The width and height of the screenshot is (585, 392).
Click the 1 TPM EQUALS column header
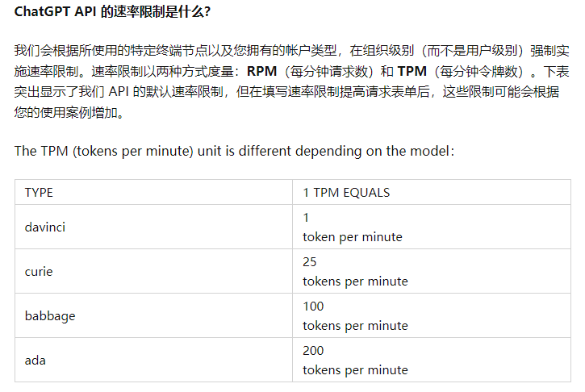346,193
